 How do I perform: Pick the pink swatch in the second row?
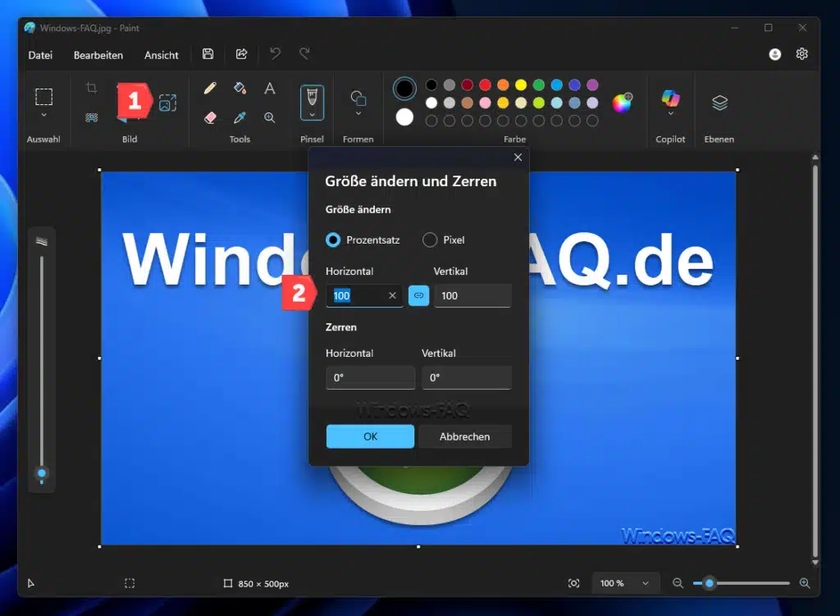coord(485,103)
